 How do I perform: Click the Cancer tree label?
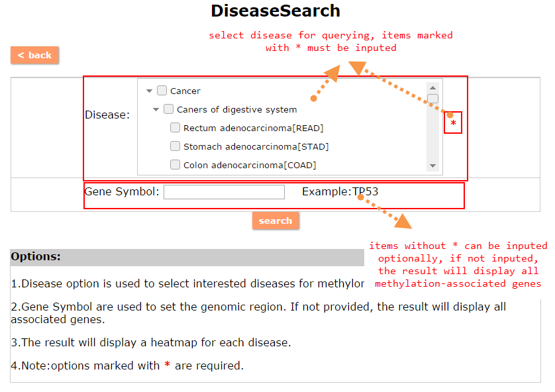185,91
